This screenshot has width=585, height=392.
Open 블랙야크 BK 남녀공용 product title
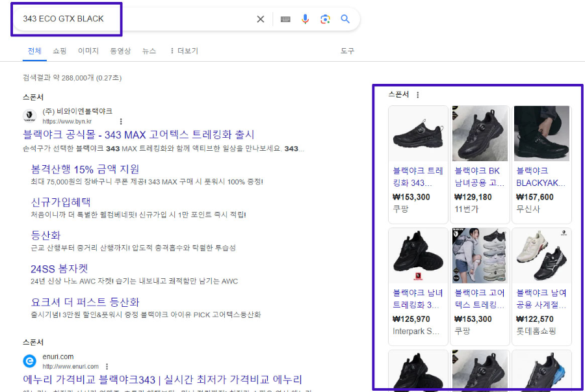point(480,177)
